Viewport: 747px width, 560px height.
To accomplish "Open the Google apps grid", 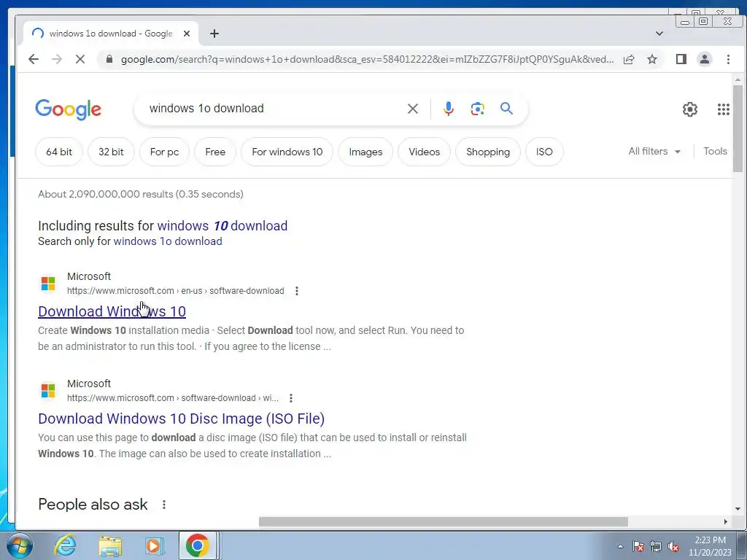I will coord(723,109).
